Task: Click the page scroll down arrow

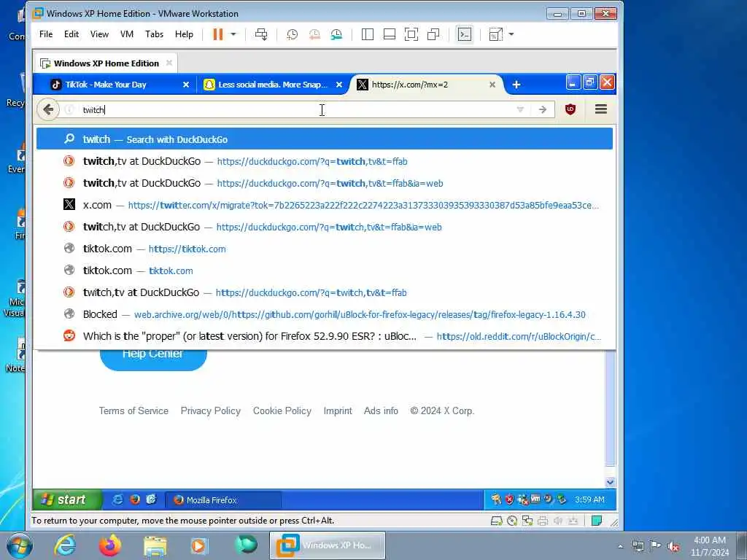Action: tap(610, 483)
